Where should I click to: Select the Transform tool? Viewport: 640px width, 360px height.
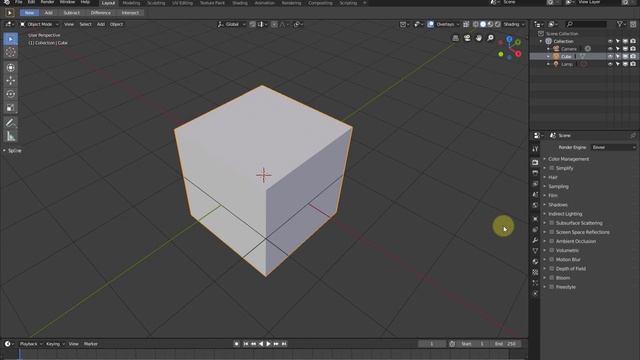click(x=11, y=67)
